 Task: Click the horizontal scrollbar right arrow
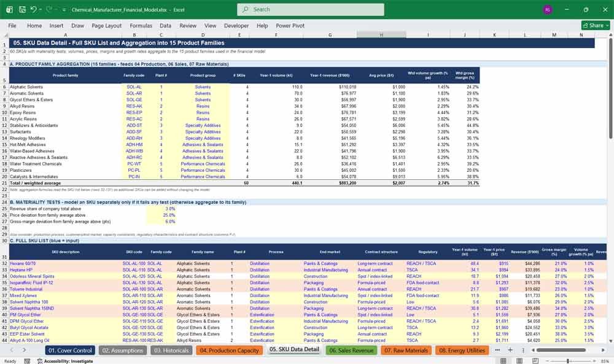603,350
